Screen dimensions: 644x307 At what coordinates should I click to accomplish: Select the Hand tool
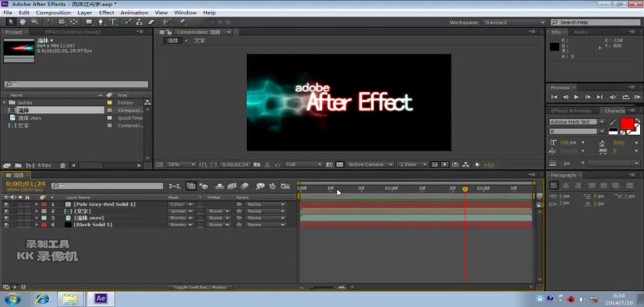22,22
